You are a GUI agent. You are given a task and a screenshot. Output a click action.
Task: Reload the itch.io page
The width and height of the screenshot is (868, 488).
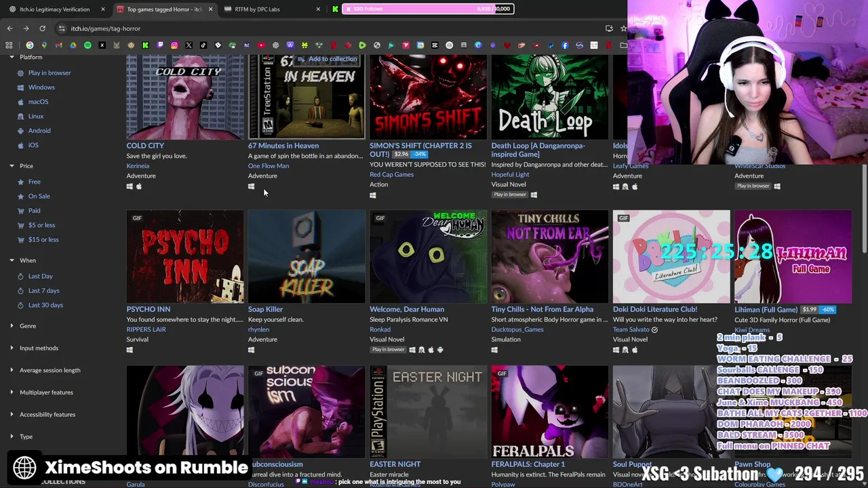(42, 28)
